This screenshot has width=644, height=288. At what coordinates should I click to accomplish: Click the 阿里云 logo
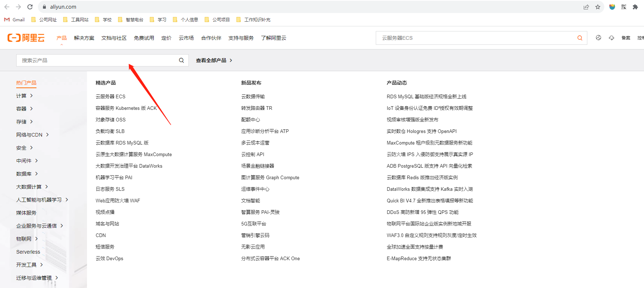(x=26, y=38)
